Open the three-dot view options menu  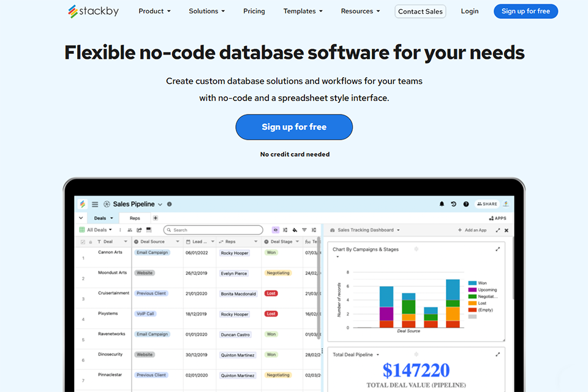(120, 230)
